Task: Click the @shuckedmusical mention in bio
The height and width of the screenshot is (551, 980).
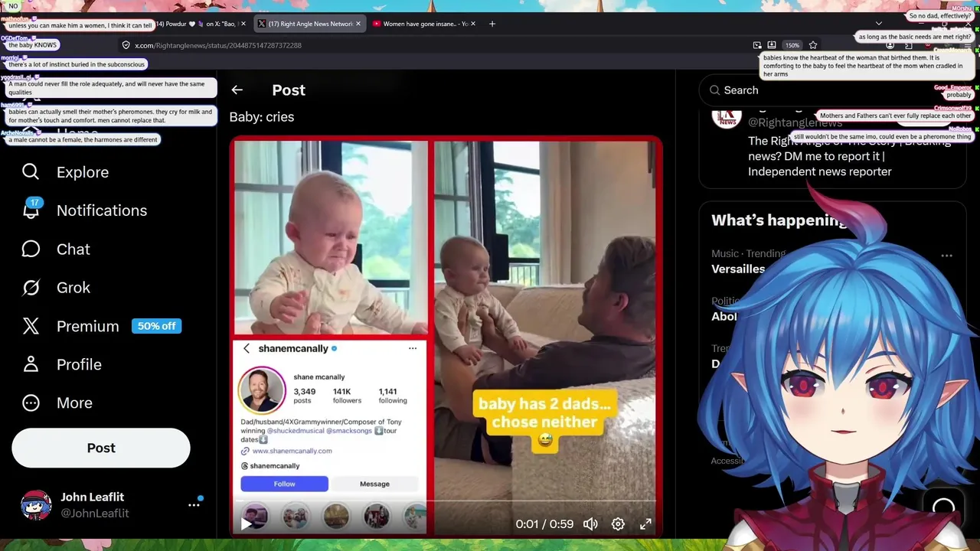Action: pos(296,431)
